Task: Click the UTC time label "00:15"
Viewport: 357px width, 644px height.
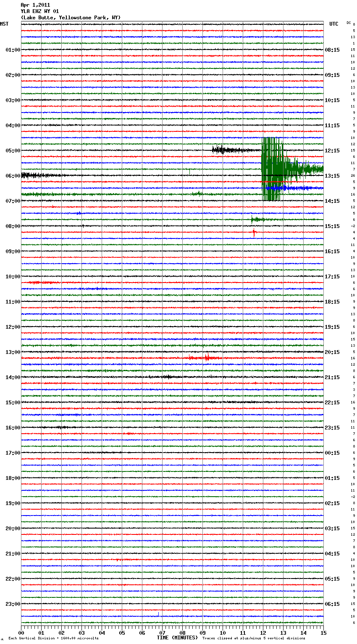Action: (x=332, y=453)
